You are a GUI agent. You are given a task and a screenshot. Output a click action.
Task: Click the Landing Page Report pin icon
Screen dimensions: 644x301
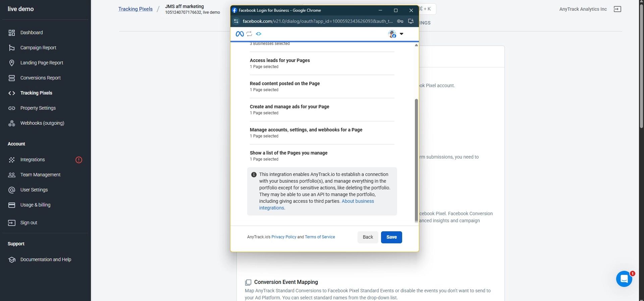[x=12, y=63]
